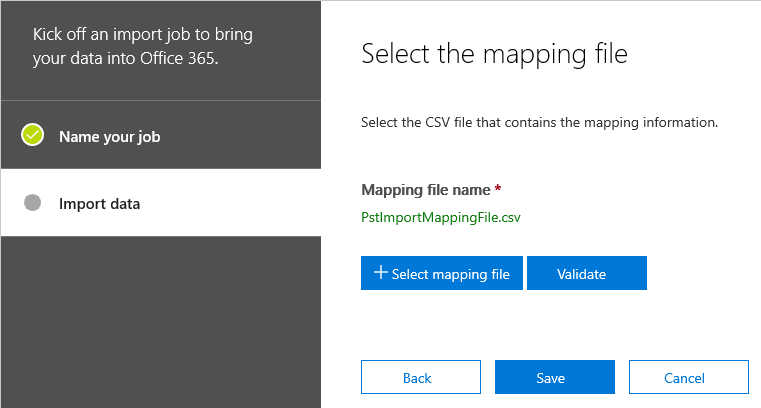761x408 pixels.
Task: Open the Import data step
Action: pyautogui.click(x=161, y=203)
